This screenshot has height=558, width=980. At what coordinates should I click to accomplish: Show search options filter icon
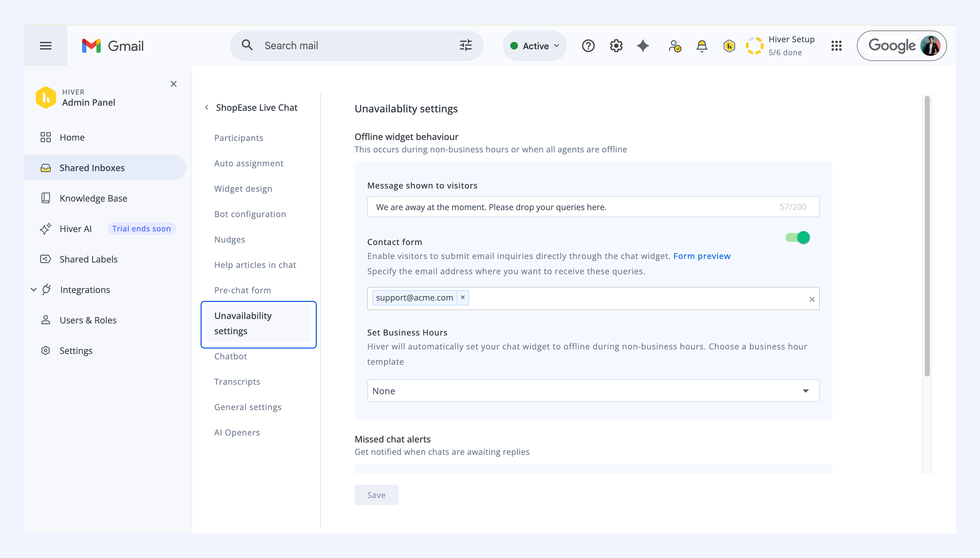click(466, 45)
